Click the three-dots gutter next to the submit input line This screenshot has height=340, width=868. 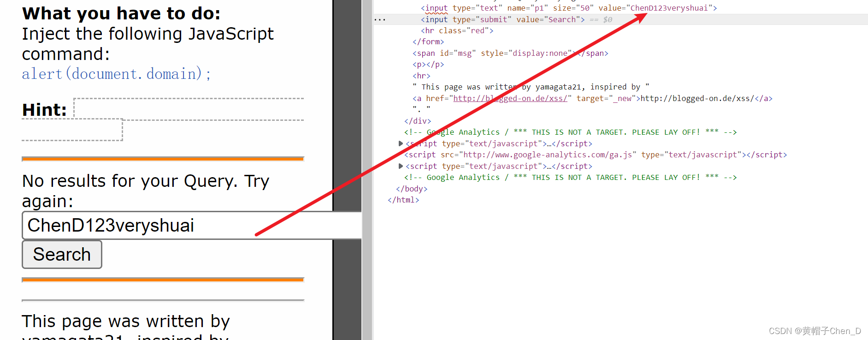point(380,20)
